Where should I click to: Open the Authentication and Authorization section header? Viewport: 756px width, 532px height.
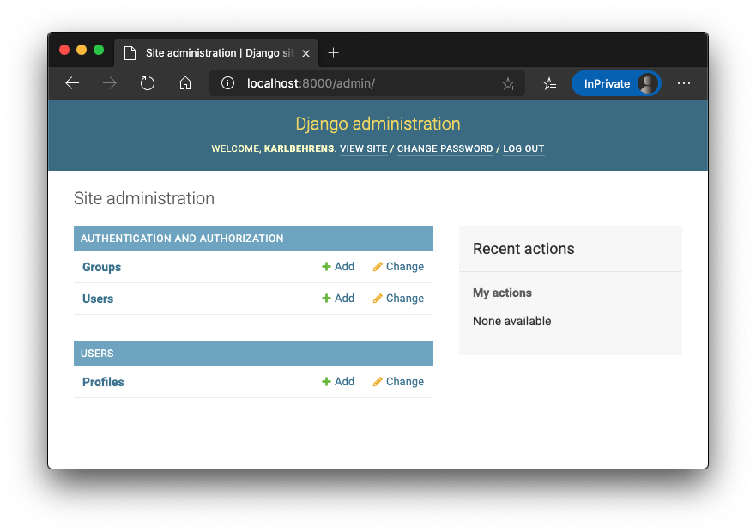tap(182, 239)
